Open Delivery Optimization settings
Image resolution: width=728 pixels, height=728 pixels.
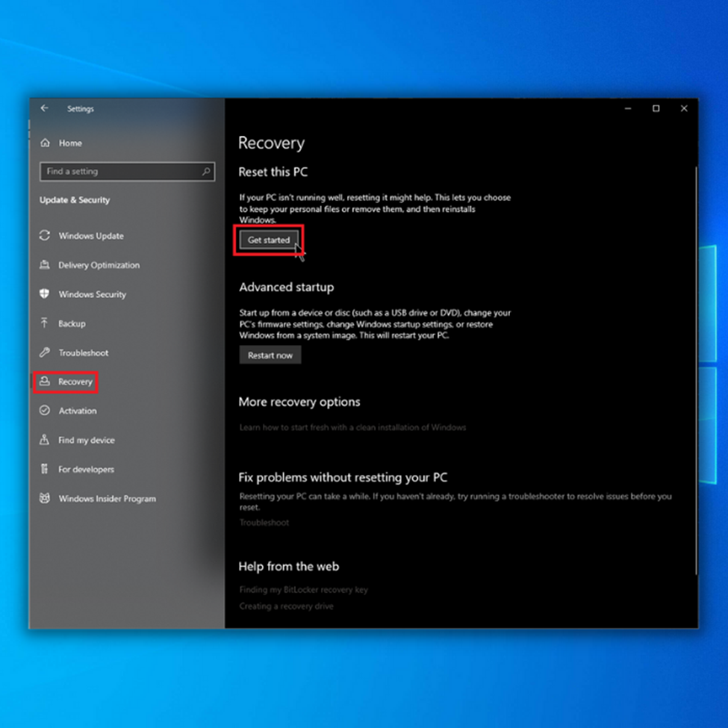99,265
